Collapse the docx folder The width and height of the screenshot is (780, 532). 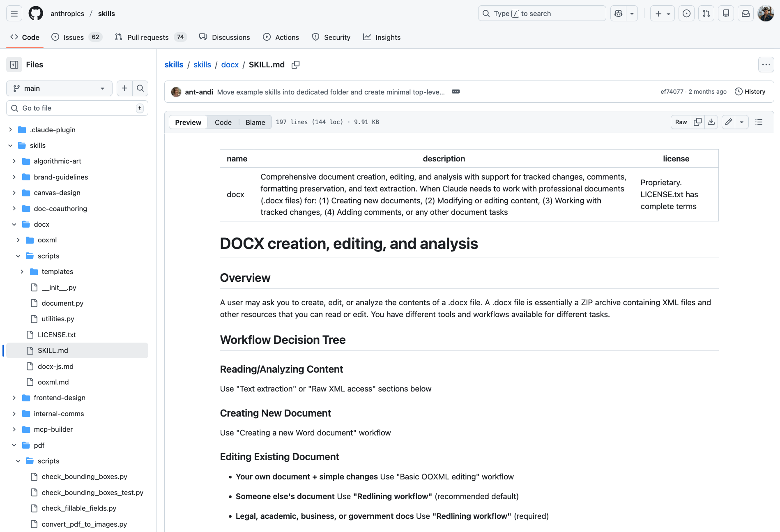coord(14,224)
